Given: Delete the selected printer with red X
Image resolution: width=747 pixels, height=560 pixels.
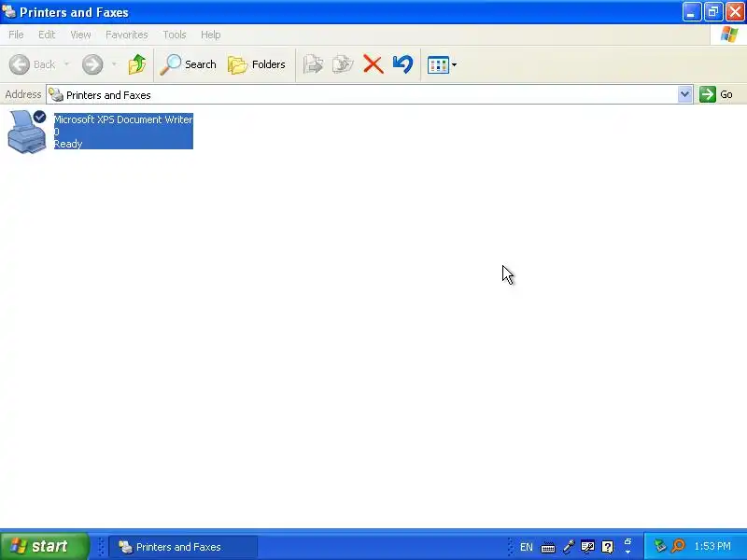Looking at the screenshot, I should tap(373, 64).
